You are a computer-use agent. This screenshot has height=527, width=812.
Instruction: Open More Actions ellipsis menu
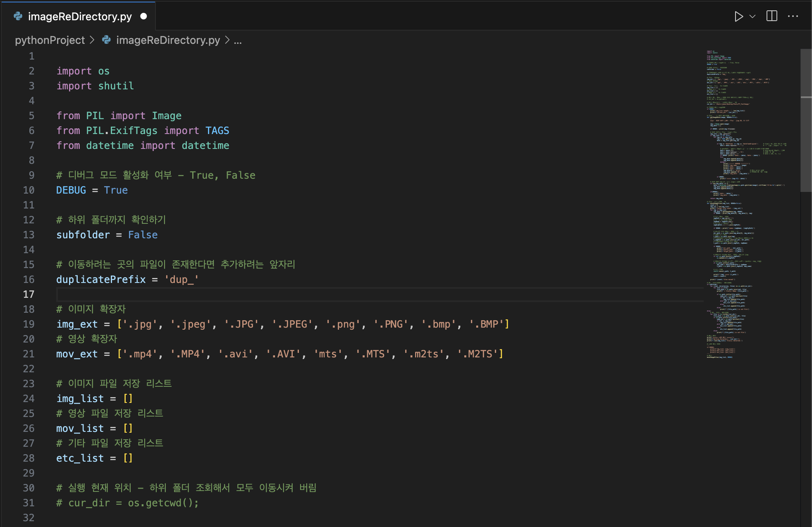click(x=793, y=17)
